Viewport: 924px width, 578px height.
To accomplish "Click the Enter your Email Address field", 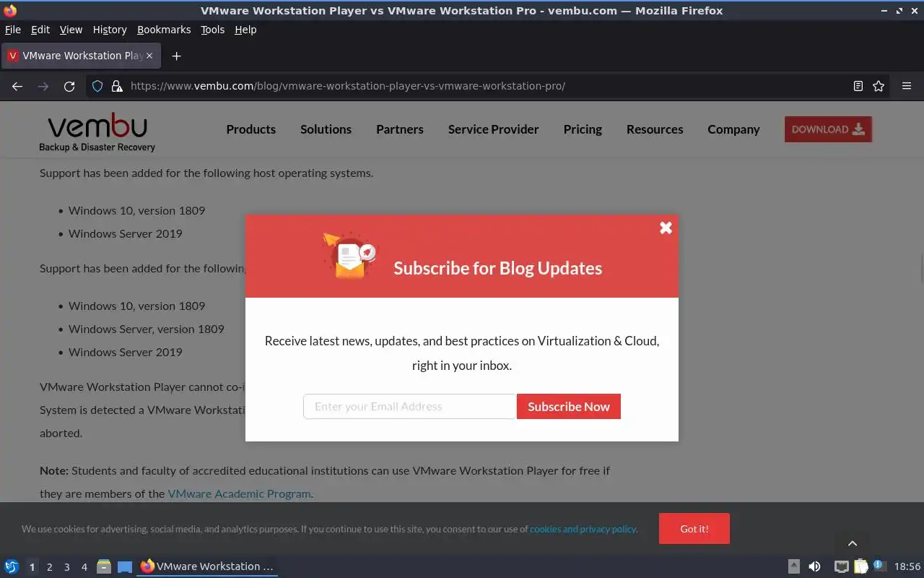I will coord(410,406).
